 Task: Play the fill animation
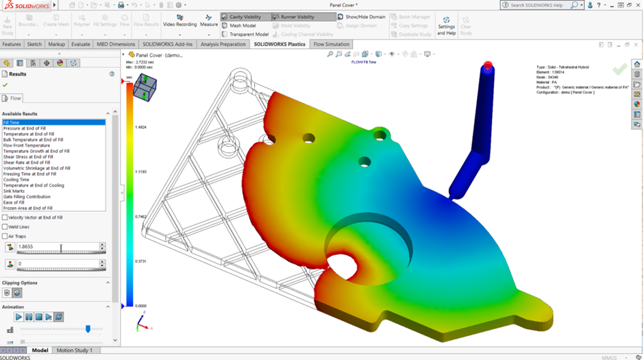(x=18, y=317)
